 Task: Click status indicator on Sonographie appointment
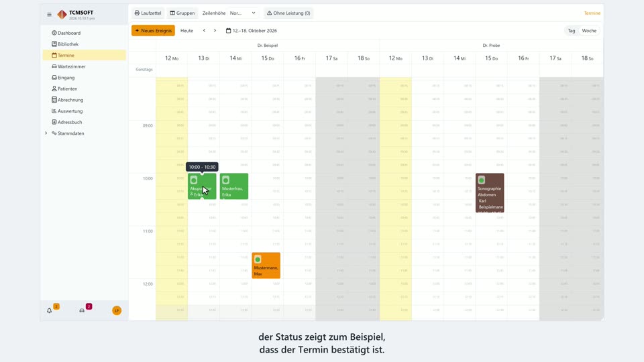pyautogui.click(x=482, y=180)
